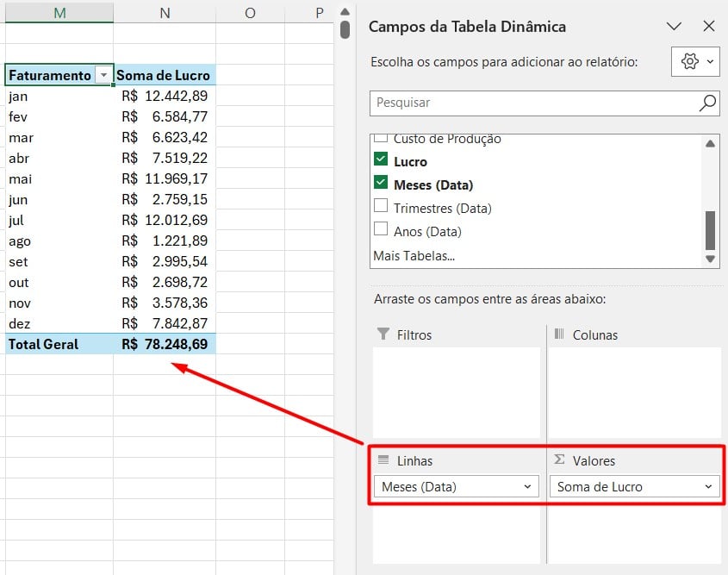Viewport: 728px width, 575px height.
Task: Check the Trimestres (Data) field checkbox
Action: (381, 205)
